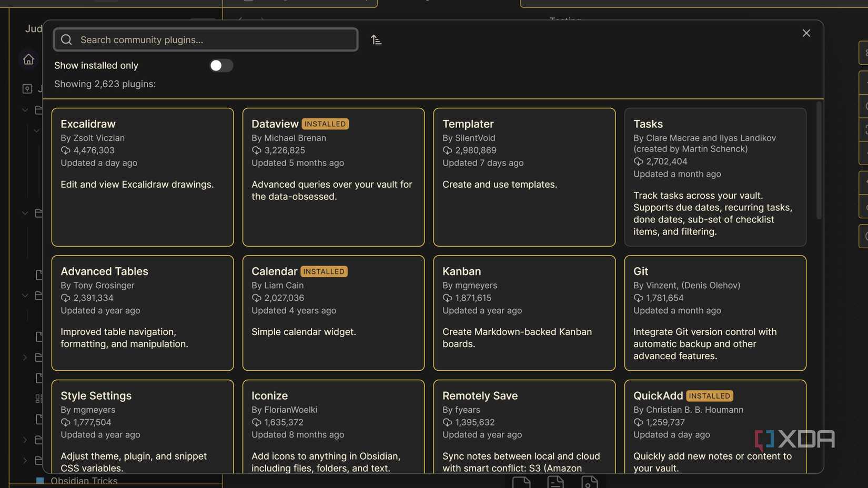Toggle Show installed only switch
Image resolution: width=868 pixels, height=488 pixels.
coord(221,65)
